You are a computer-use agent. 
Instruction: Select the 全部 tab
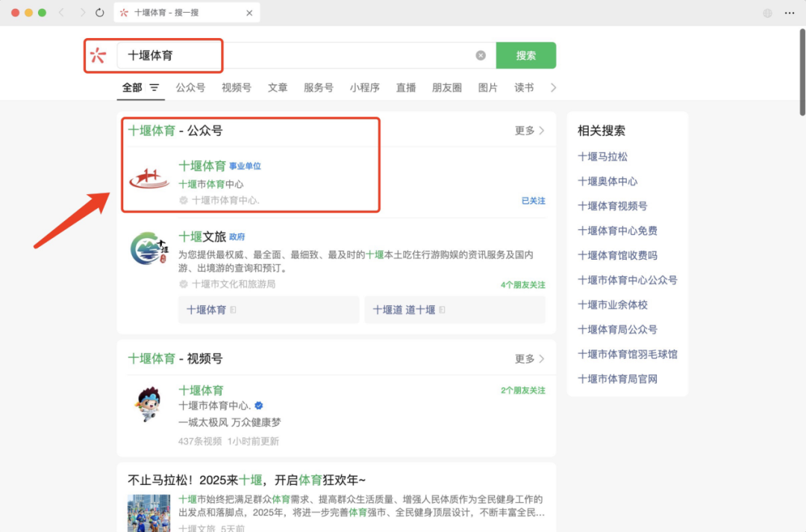click(132, 88)
